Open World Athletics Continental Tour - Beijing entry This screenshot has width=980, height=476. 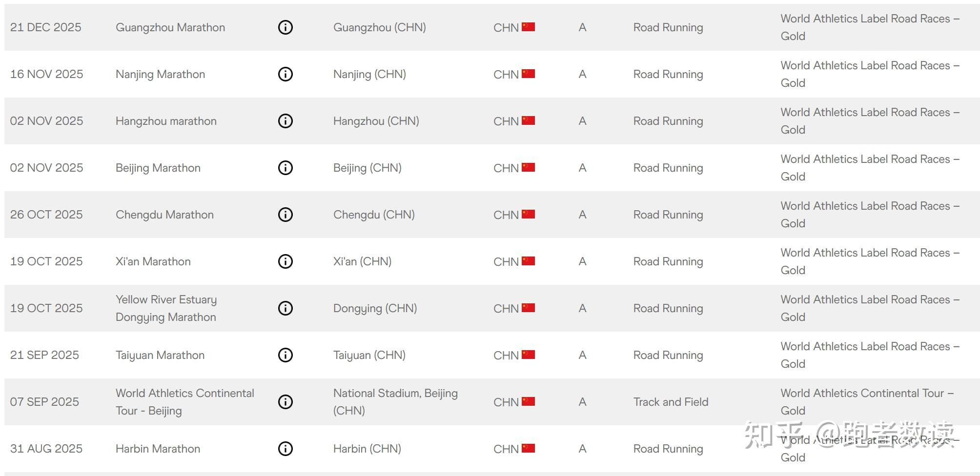(185, 402)
